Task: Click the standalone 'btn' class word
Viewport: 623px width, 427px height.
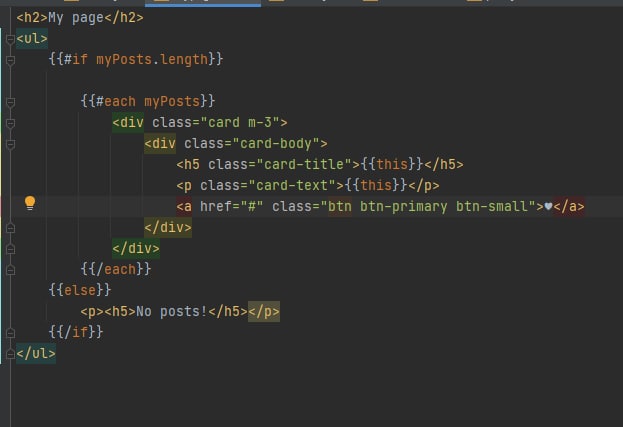Action: 340,207
